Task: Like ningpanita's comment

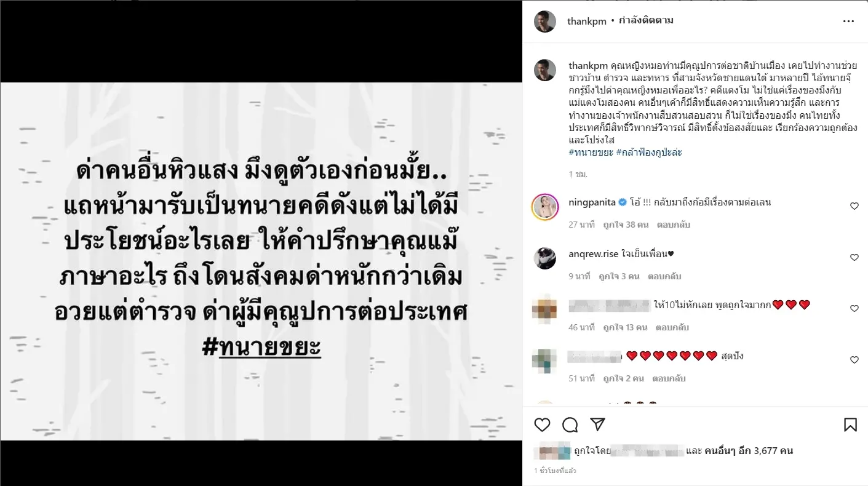Action: [854, 206]
